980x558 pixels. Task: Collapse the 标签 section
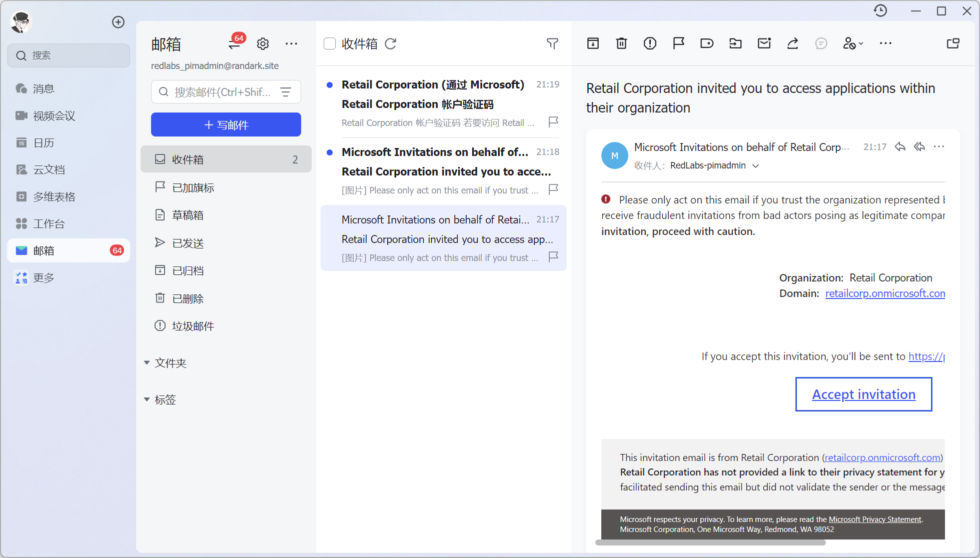[x=147, y=399]
